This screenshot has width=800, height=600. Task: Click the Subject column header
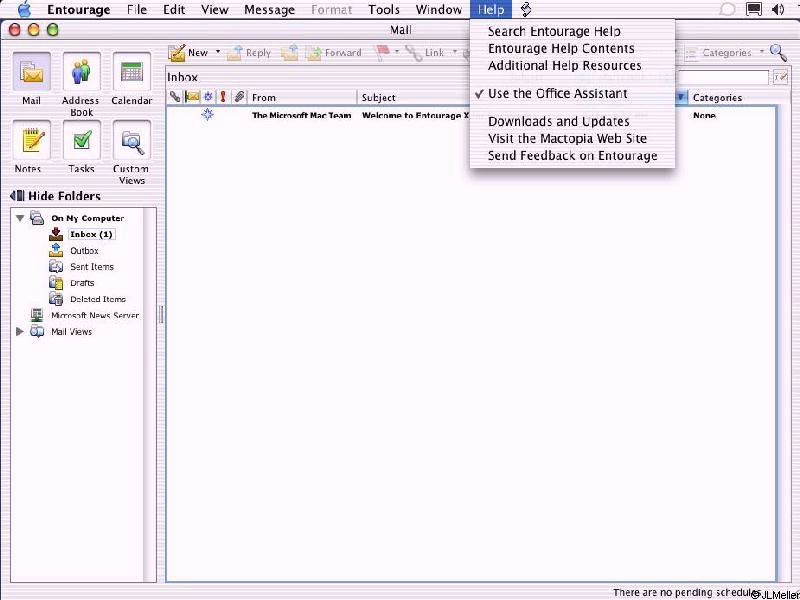coord(414,97)
